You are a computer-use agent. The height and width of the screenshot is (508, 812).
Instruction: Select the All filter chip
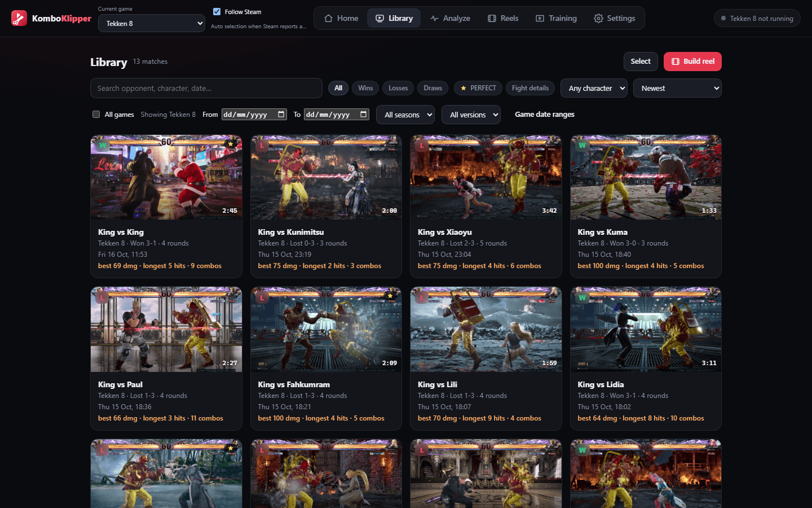click(x=338, y=88)
